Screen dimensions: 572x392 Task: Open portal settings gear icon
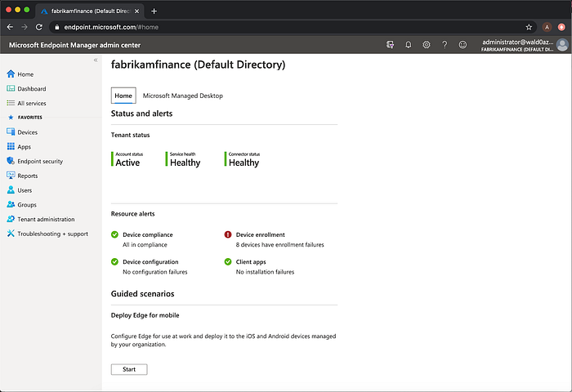(426, 45)
